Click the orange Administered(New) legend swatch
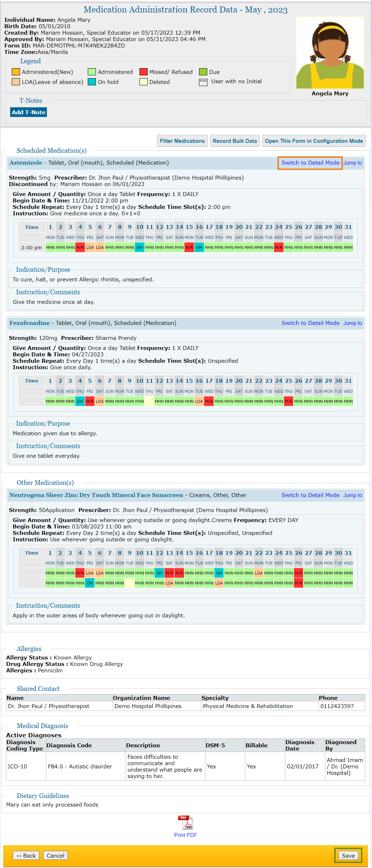The height and width of the screenshot is (868, 372). [x=16, y=72]
